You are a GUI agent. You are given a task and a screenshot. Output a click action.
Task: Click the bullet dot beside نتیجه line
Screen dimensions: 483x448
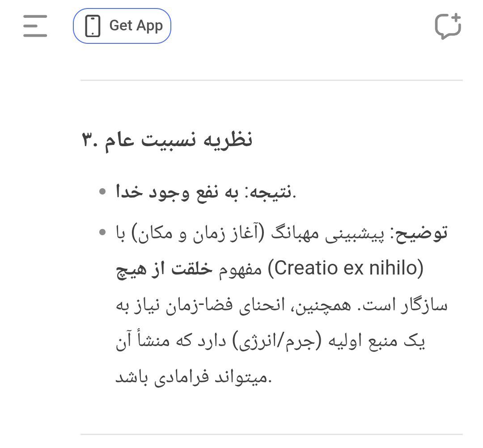pos(103,191)
